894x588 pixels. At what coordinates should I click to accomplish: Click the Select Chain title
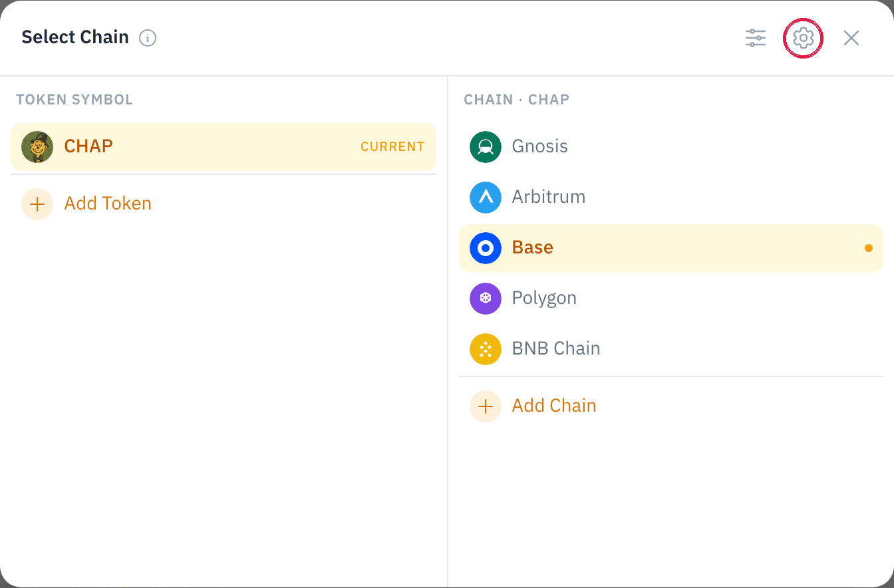[75, 37]
